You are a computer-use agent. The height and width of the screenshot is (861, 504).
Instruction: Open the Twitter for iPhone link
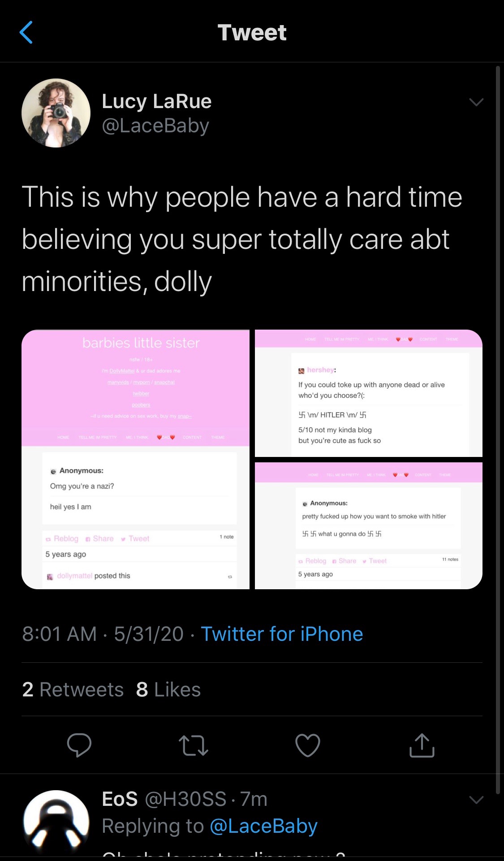pos(282,634)
